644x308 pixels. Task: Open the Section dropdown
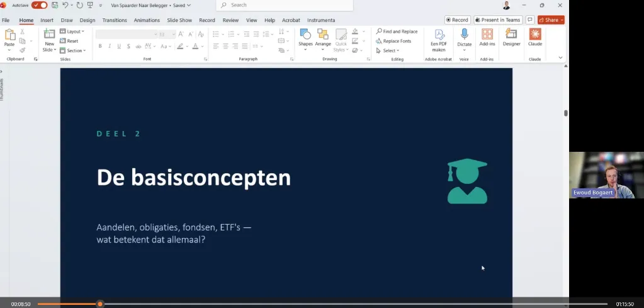pos(72,50)
